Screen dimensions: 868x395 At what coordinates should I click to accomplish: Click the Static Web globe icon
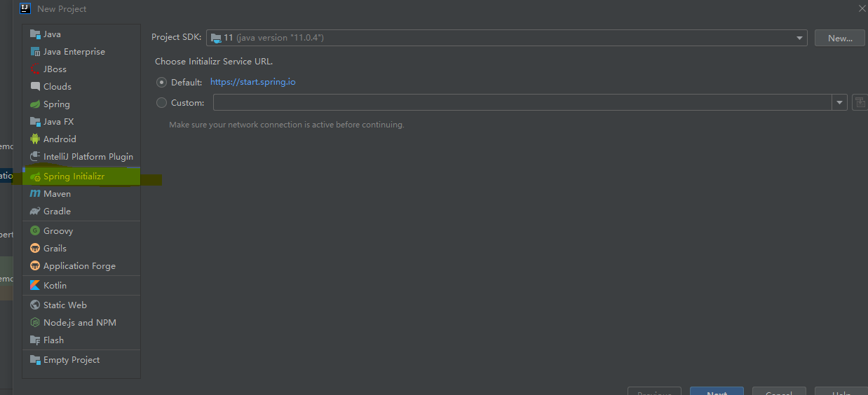click(x=35, y=305)
